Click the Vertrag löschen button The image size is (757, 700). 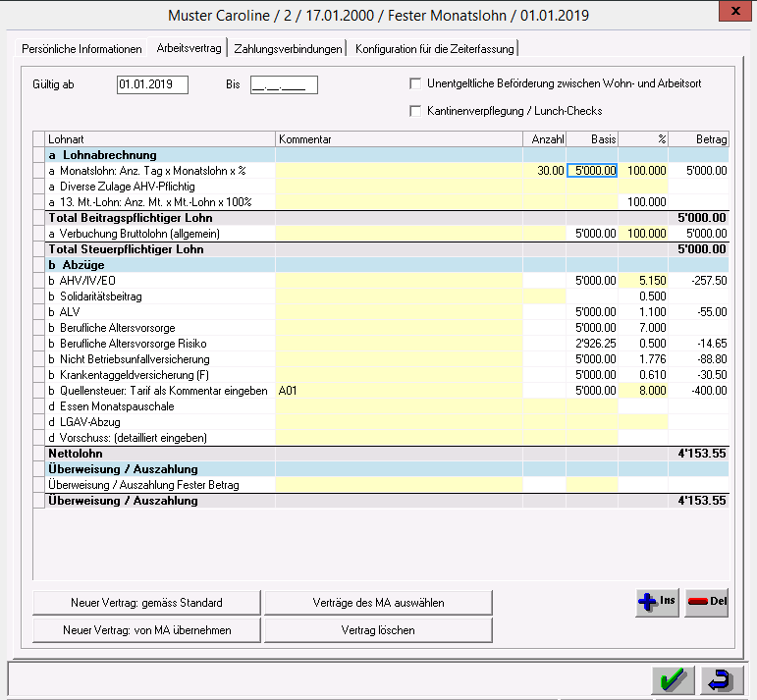tap(378, 629)
